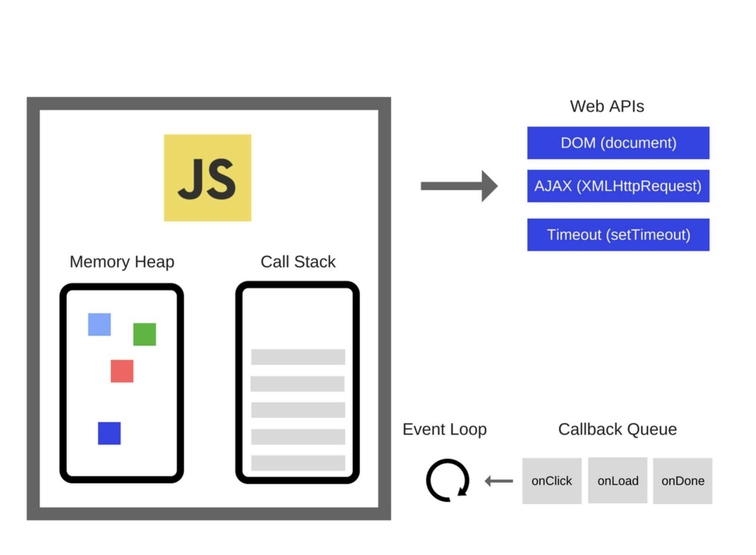Click the Call Stack label

click(x=298, y=261)
